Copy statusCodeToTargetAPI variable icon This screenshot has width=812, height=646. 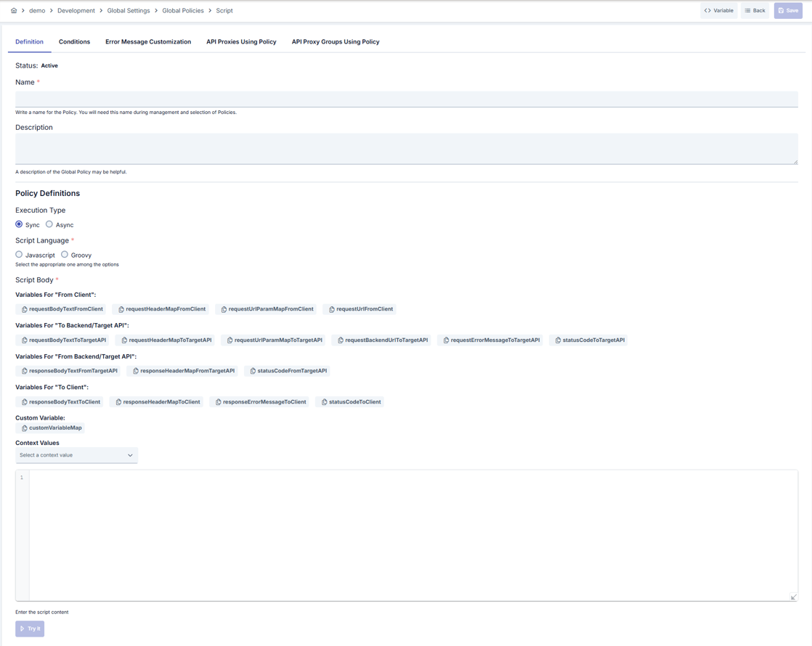[558, 340]
